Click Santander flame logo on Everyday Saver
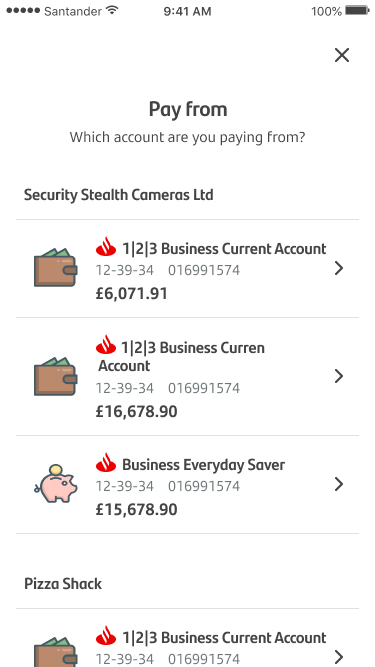Screen dimensions: 375x667 point(106,463)
